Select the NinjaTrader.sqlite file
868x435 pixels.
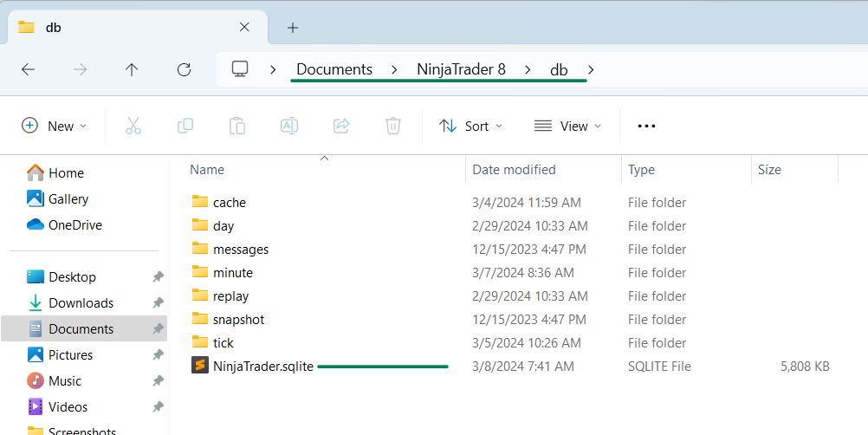pos(263,367)
